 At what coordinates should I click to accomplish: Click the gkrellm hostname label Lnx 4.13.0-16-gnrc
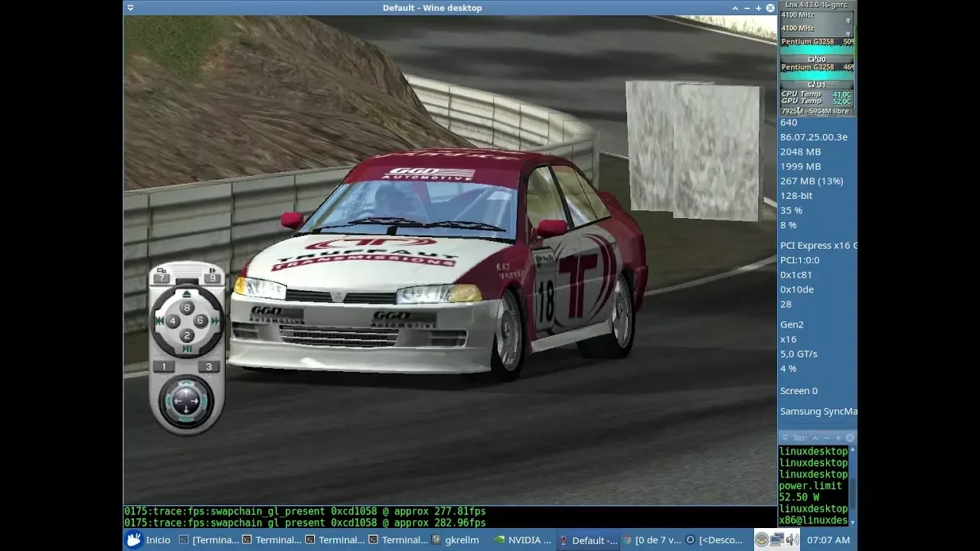pyautogui.click(x=816, y=5)
